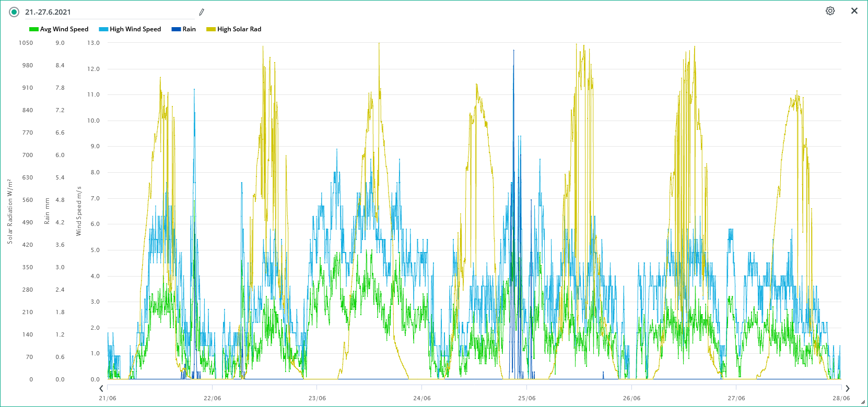Toggle Avg Wind Speed series in legend
Screen dimensions: 868x407
click(x=64, y=29)
